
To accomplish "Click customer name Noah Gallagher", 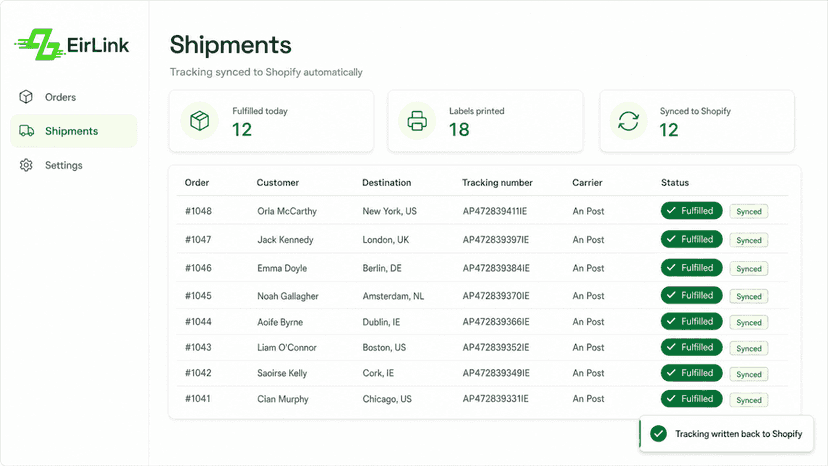I will [x=288, y=296].
